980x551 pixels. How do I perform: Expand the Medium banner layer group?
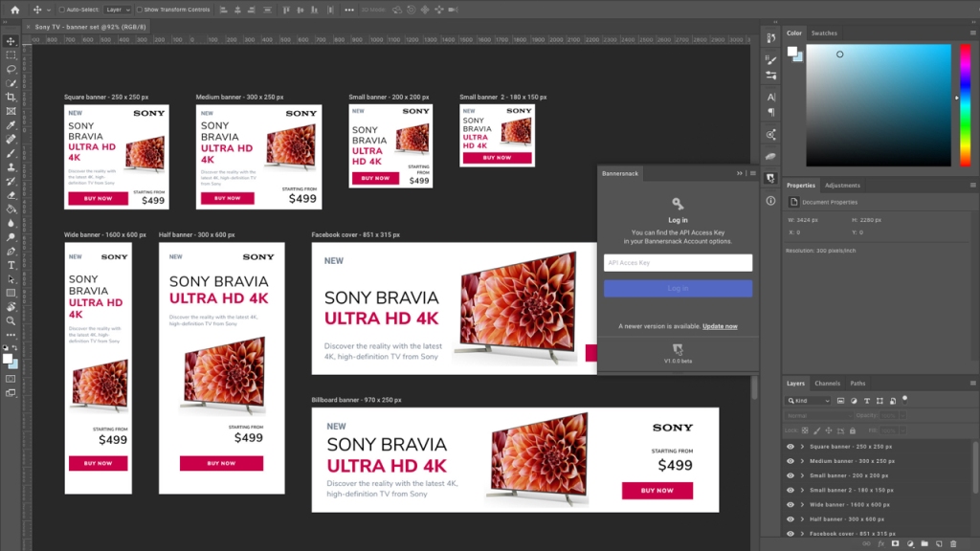[x=803, y=461]
